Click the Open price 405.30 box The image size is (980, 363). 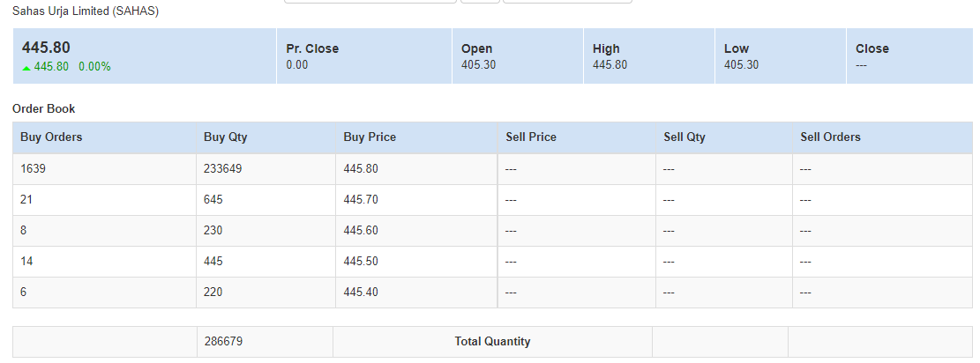516,56
